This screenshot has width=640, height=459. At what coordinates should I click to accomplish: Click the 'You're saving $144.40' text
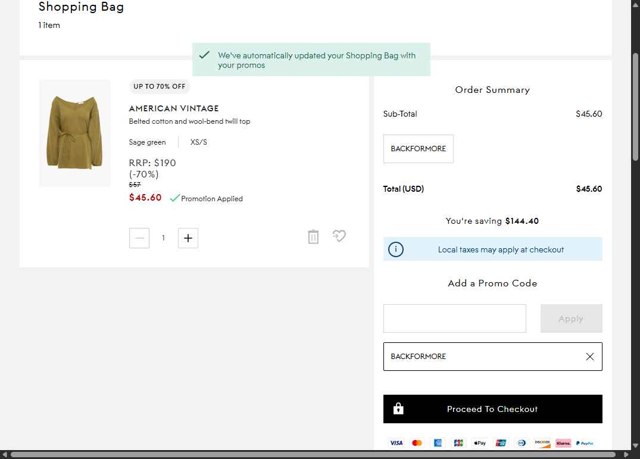492,221
